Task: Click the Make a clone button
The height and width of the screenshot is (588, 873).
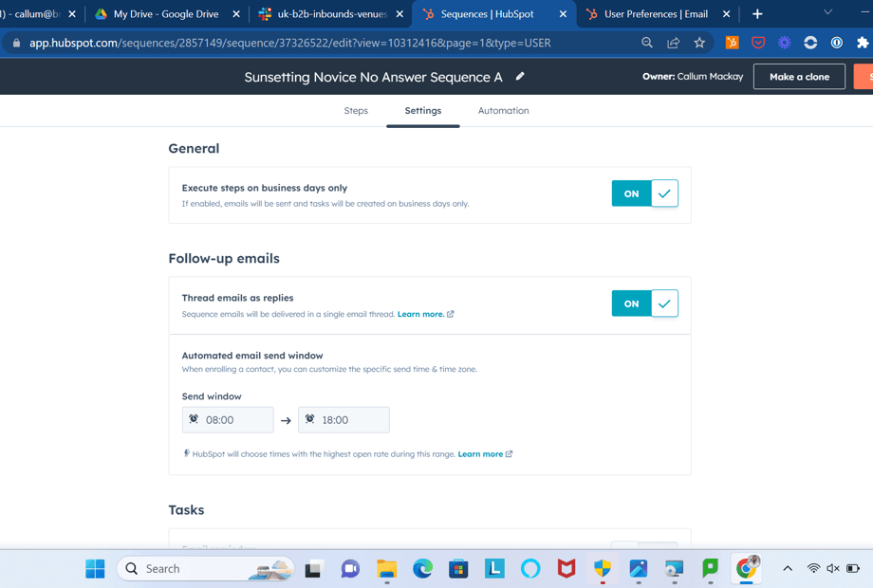Action: pyautogui.click(x=799, y=77)
